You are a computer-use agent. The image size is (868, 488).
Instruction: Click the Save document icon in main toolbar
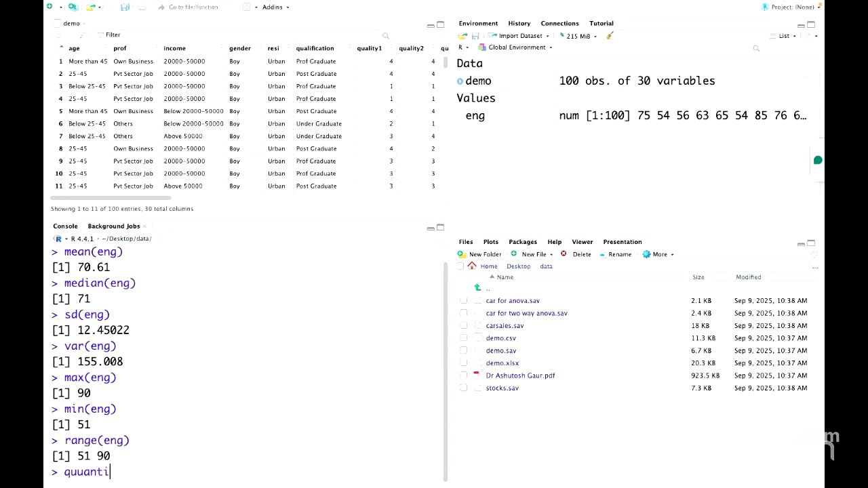[x=125, y=7]
